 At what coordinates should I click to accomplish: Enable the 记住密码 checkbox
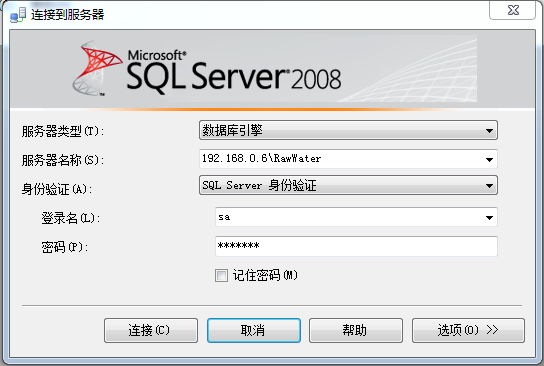[221, 276]
